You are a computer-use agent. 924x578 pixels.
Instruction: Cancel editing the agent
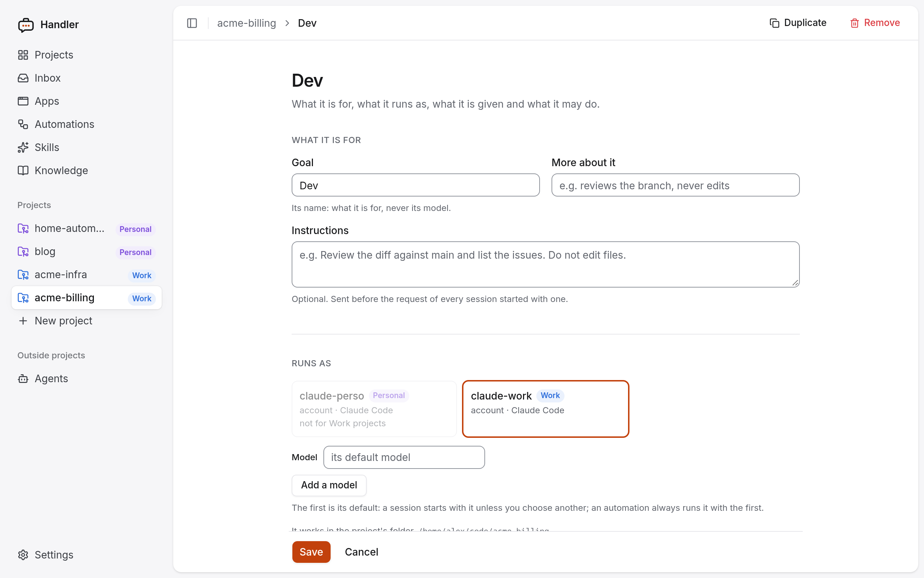pos(362,552)
